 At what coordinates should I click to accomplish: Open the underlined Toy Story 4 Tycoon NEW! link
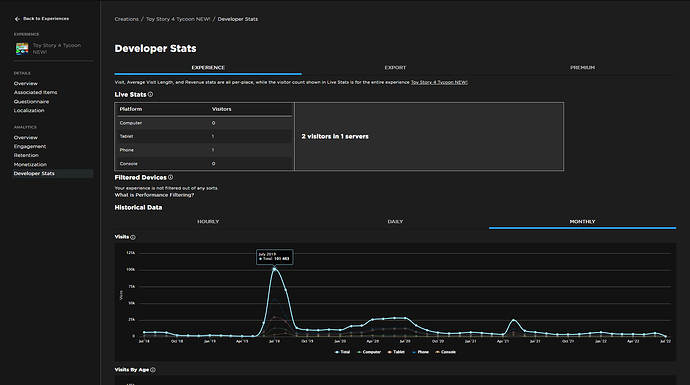click(439, 82)
